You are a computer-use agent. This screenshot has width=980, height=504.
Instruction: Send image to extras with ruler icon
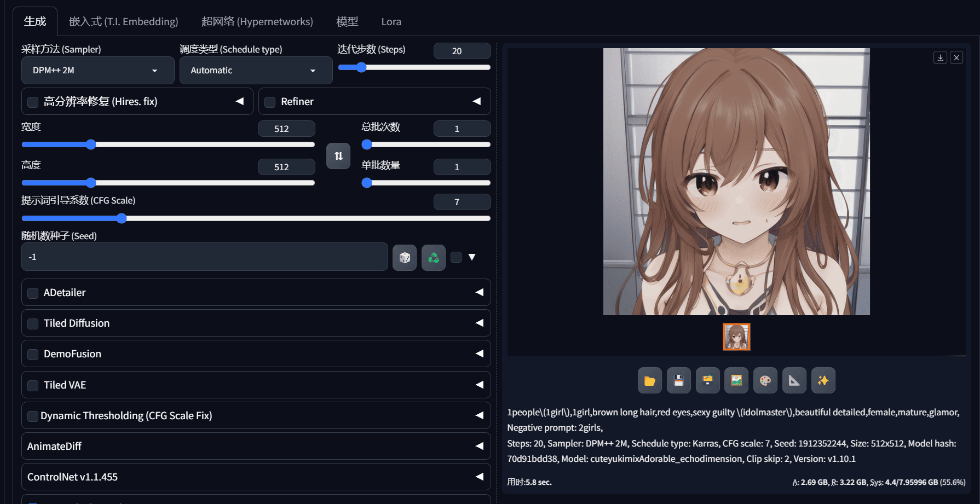point(794,381)
